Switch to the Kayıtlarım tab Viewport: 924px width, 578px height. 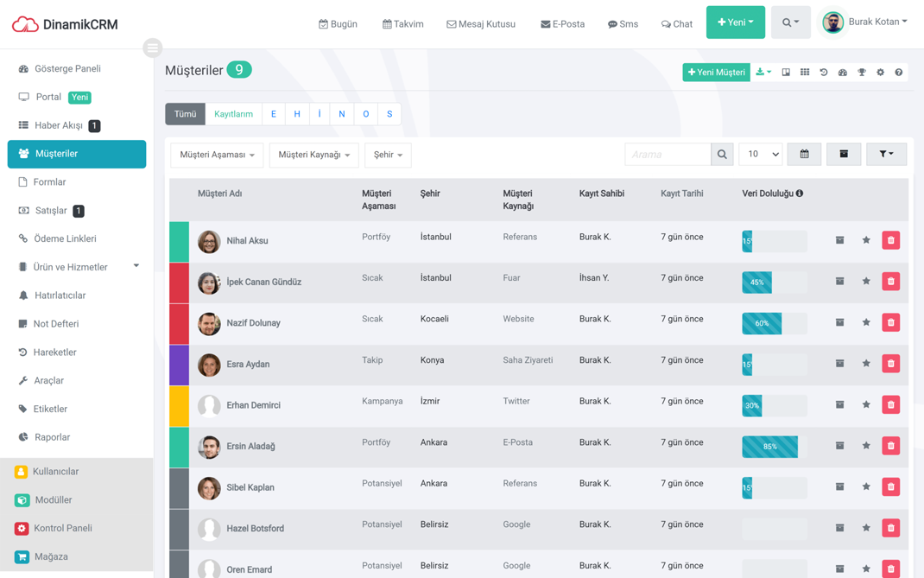tap(234, 113)
